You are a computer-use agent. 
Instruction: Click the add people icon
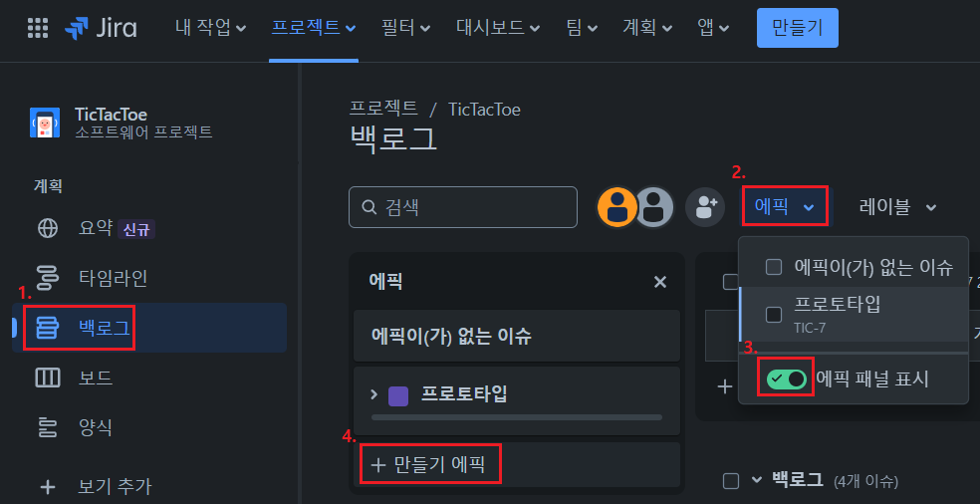(x=705, y=207)
